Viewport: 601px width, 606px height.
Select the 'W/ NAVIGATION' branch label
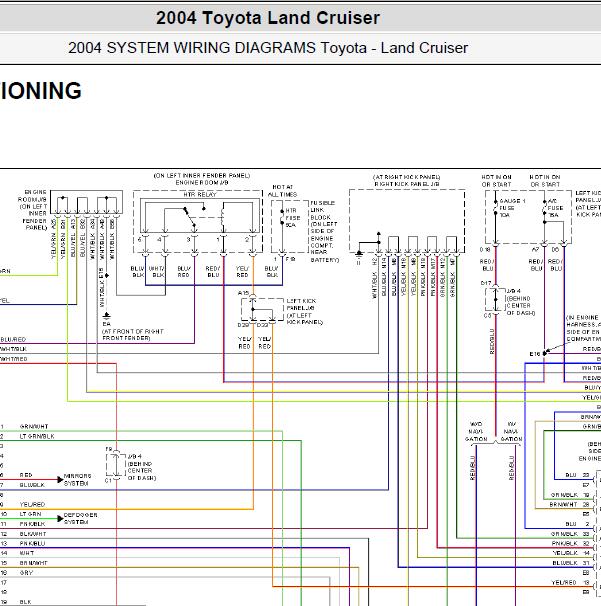511,431
